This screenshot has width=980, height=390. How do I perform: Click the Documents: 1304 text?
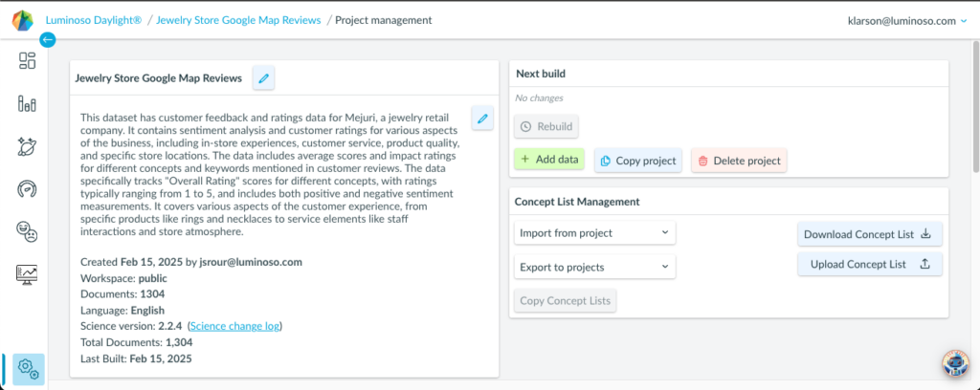122,293
